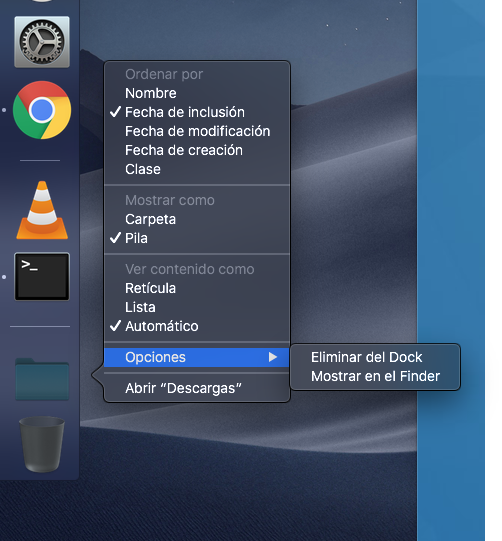Sort by Fecha de creación
502x541 pixels.
[197, 150]
